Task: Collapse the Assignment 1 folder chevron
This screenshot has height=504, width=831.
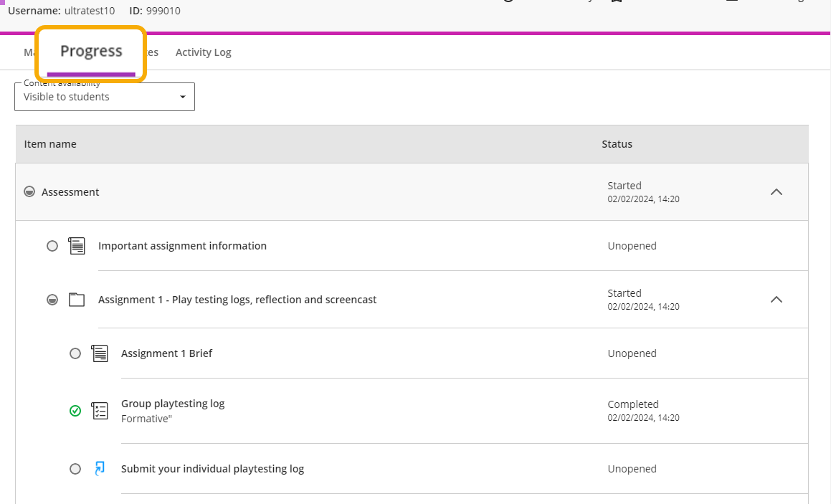Action: (x=776, y=300)
